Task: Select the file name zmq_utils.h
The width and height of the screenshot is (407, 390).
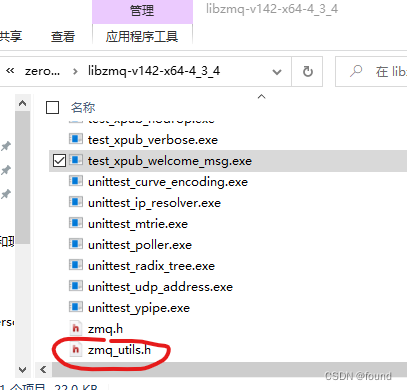Action: 119,350
